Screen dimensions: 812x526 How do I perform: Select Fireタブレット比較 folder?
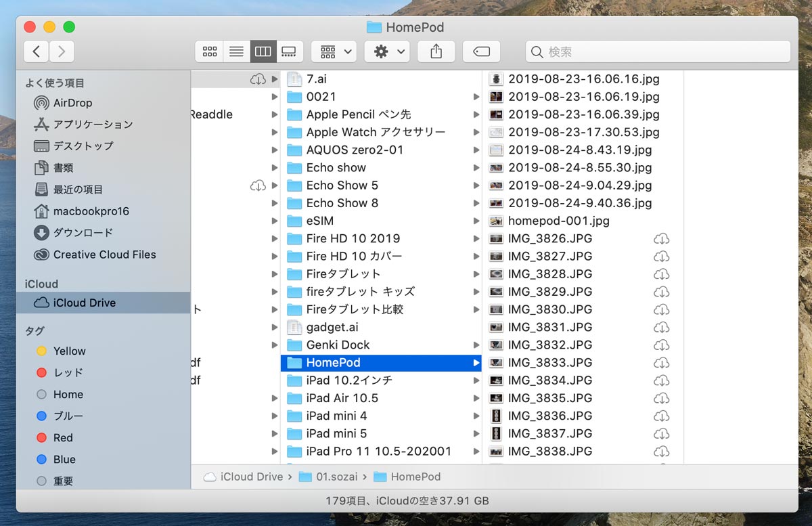381,309
